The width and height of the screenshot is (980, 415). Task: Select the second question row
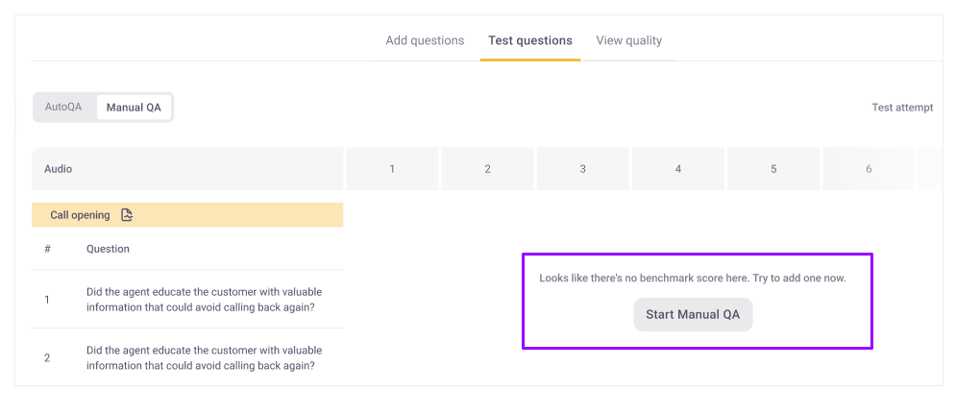pos(187,357)
